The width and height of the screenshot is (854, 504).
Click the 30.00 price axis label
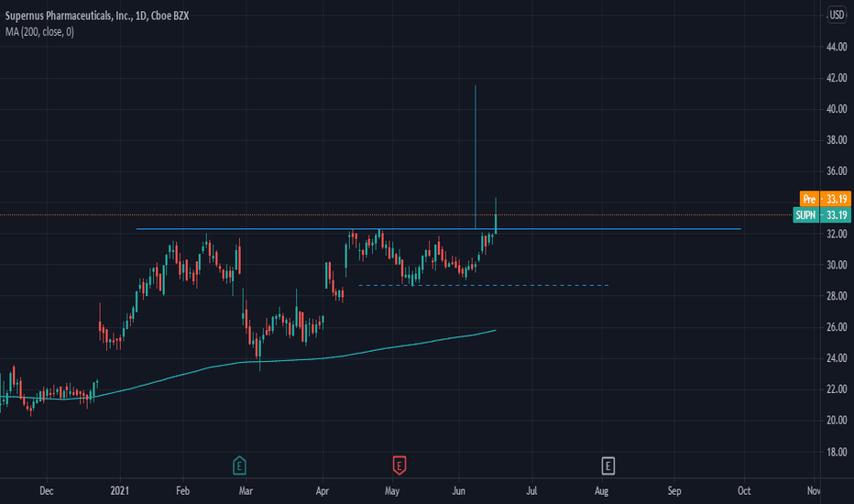[837, 266]
